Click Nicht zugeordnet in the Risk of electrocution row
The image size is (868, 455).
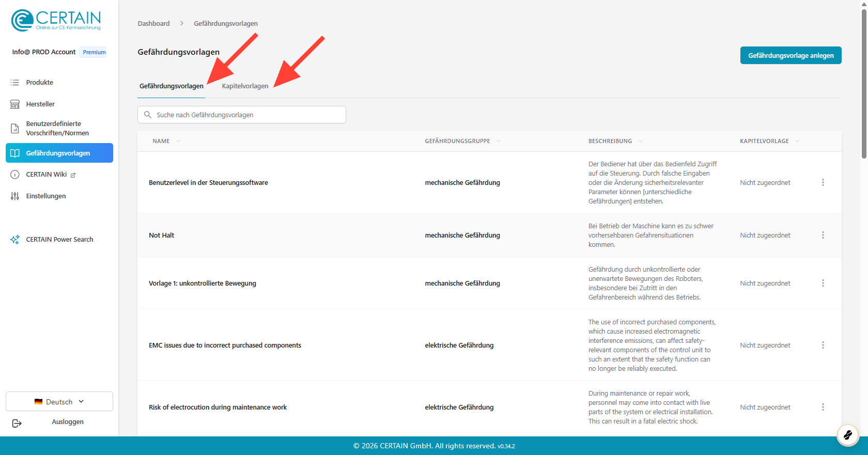pyautogui.click(x=765, y=407)
